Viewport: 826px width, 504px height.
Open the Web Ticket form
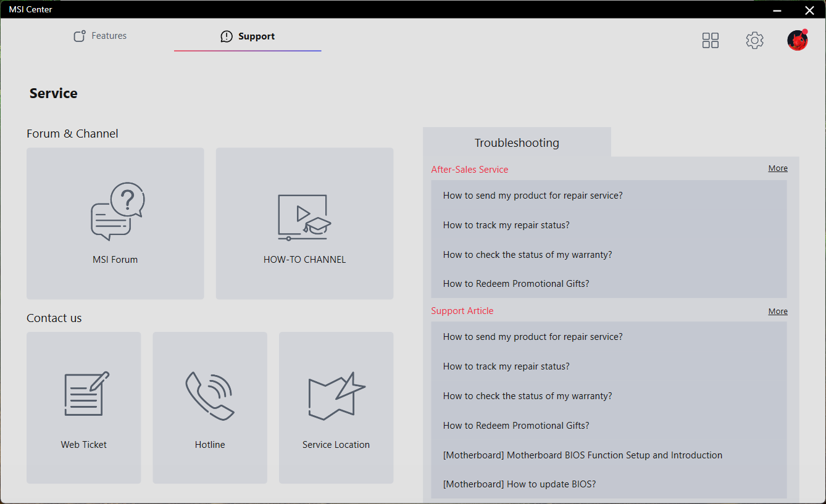click(84, 408)
